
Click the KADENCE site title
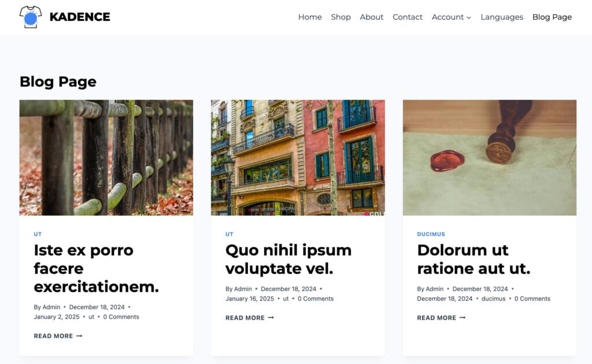pyautogui.click(x=80, y=17)
